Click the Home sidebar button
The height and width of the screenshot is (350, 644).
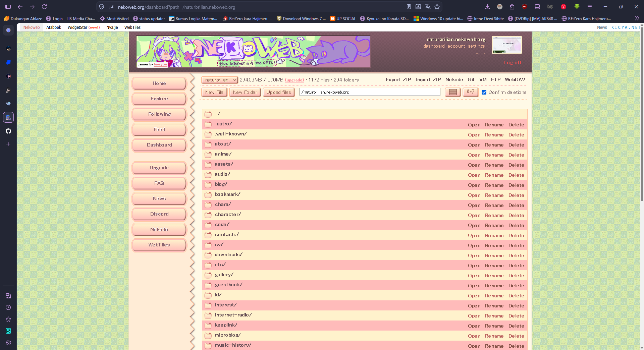pyautogui.click(x=159, y=83)
